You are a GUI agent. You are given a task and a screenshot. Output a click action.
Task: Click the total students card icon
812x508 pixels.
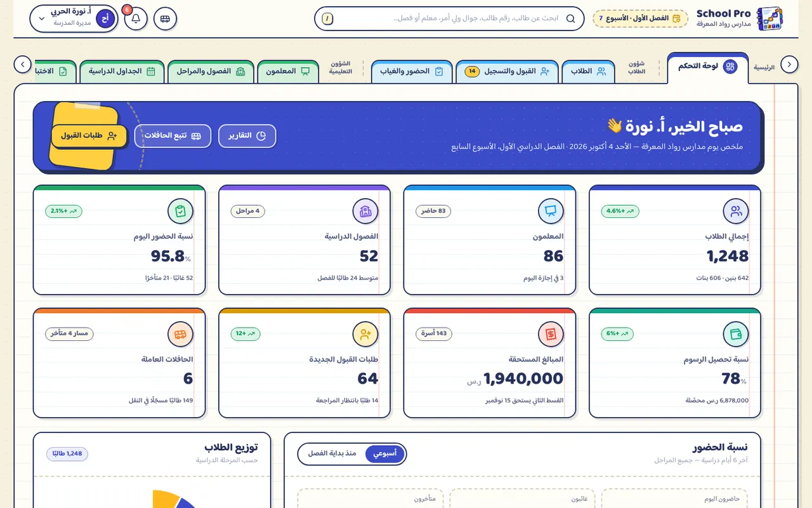click(736, 211)
